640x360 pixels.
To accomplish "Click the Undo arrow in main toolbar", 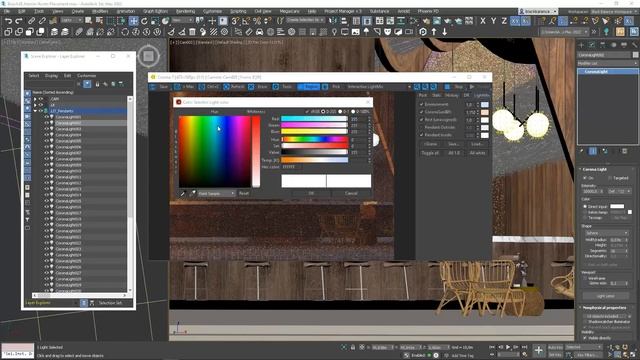I will [8, 21].
